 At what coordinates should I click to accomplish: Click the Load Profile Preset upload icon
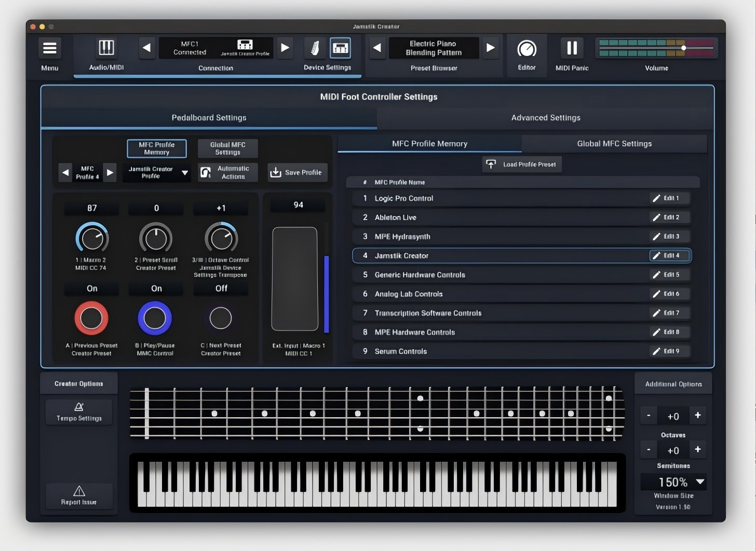(x=491, y=164)
